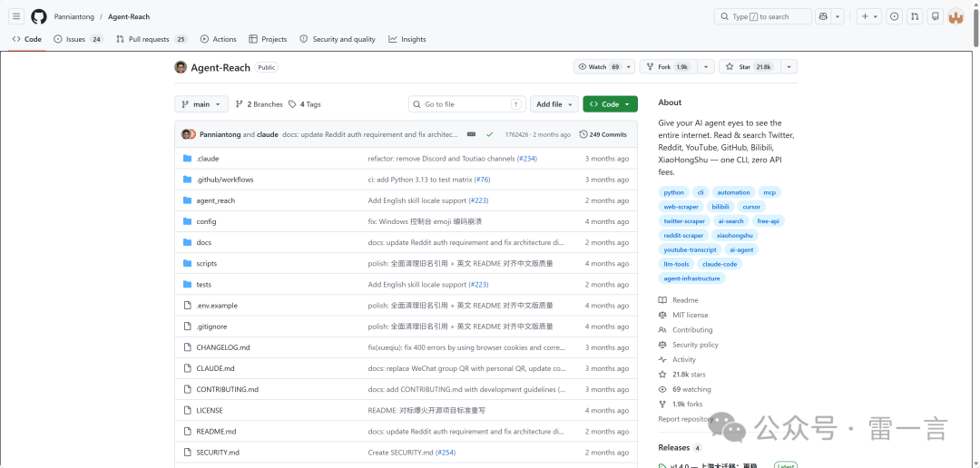Open the README.md file
Viewport: 980px width, 468px height.
[216, 432]
